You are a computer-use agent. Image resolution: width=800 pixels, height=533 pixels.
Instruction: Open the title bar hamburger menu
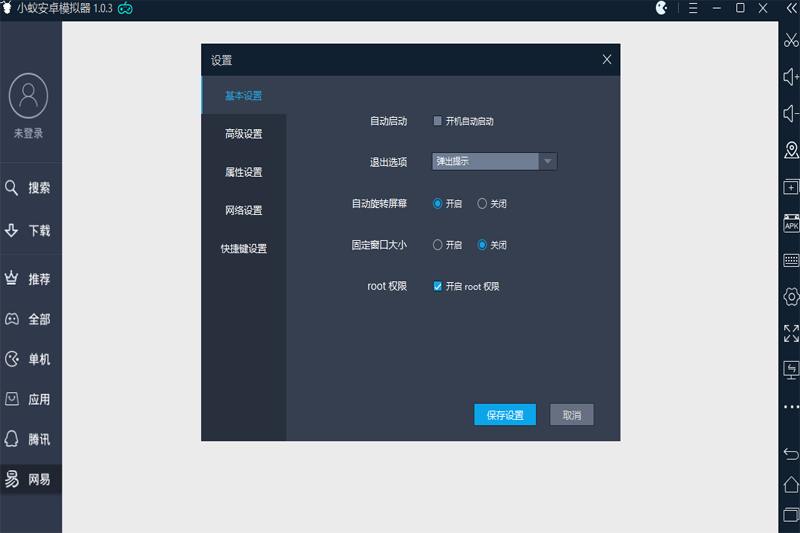[690, 8]
